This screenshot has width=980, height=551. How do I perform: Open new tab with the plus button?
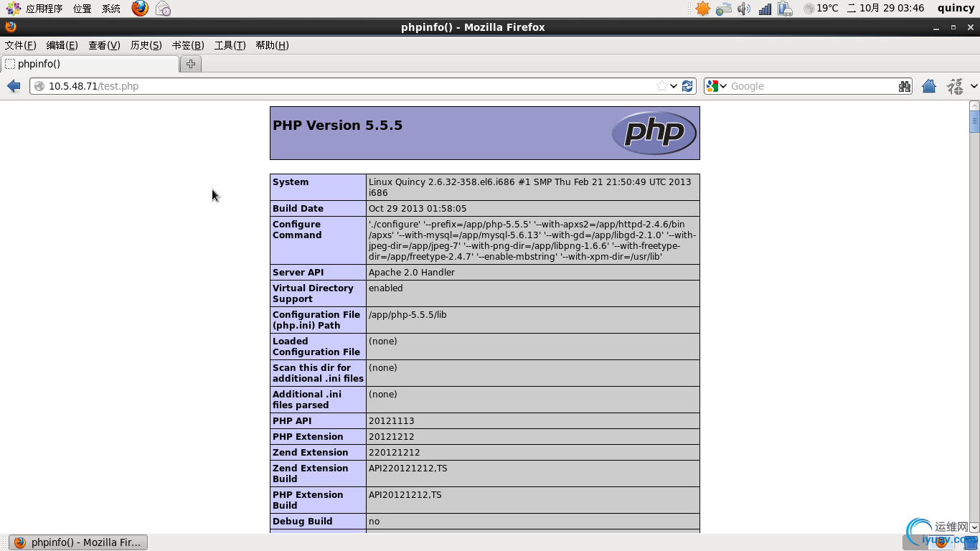(191, 64)
